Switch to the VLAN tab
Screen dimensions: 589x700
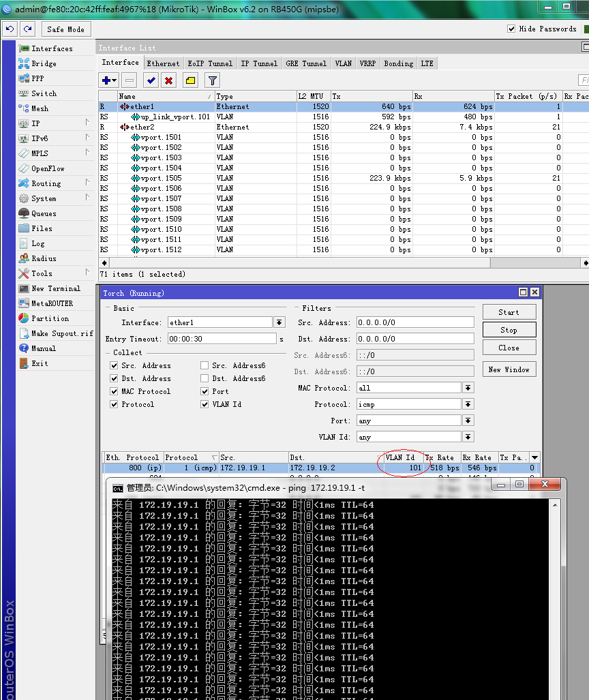tap(343, 63)
